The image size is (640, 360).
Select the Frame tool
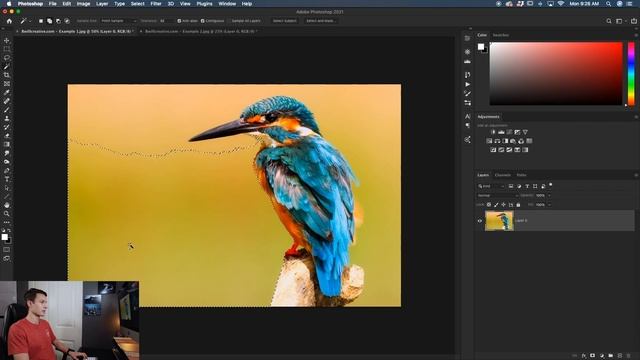pos(7,84)
